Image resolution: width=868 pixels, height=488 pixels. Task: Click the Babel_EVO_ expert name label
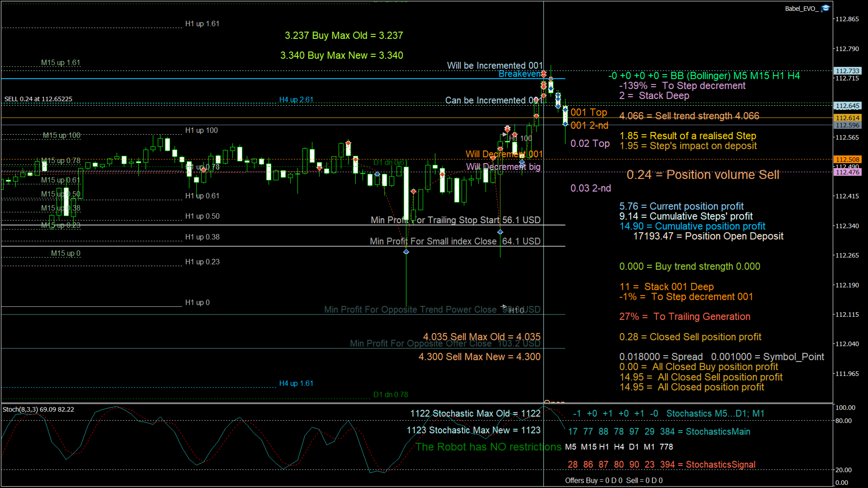802,9
